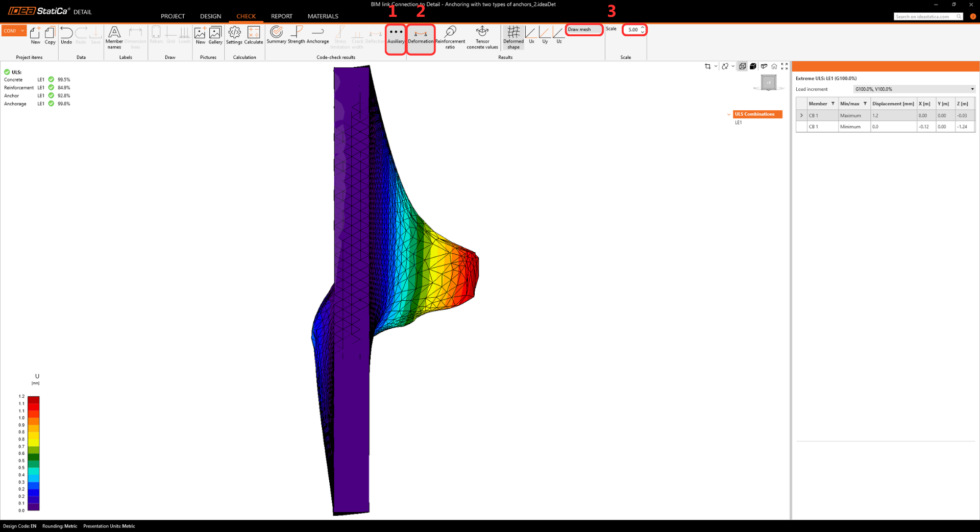Show the Strength check results

click(x=296, y=36)
